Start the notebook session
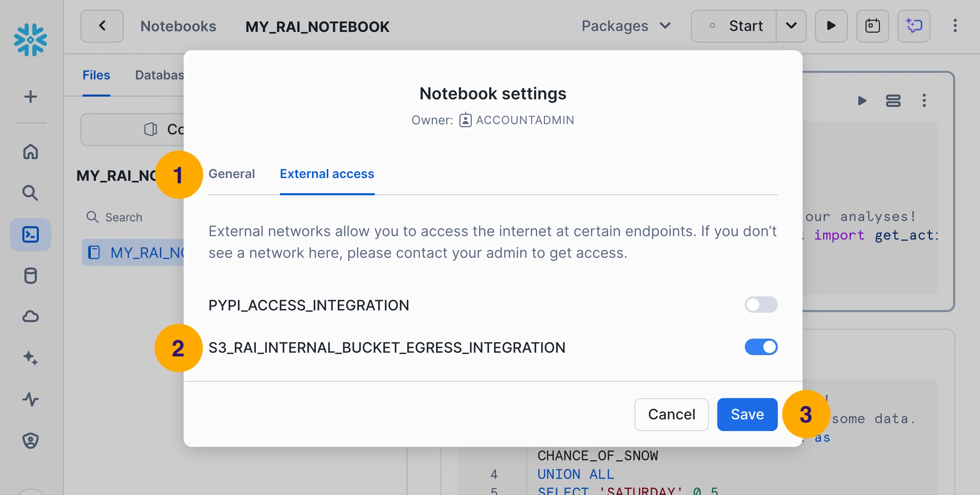This screenshot has height=495, width=980. [734, 26]
